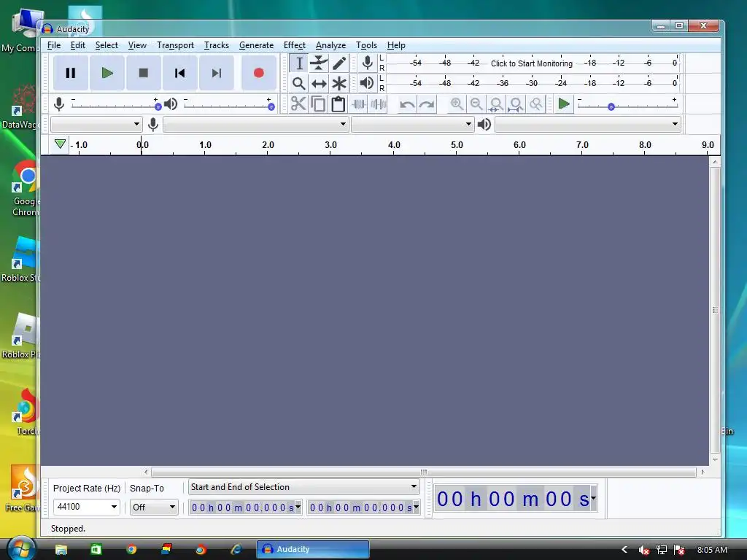747x560 pixels.
Task: Open the Select menu
Action: click(107, 45)
